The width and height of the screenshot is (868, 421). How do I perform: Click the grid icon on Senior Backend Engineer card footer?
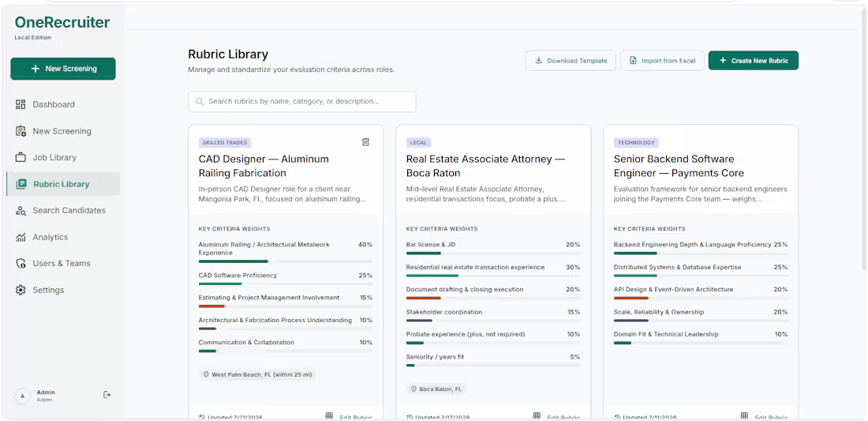(x=744, y=416)
